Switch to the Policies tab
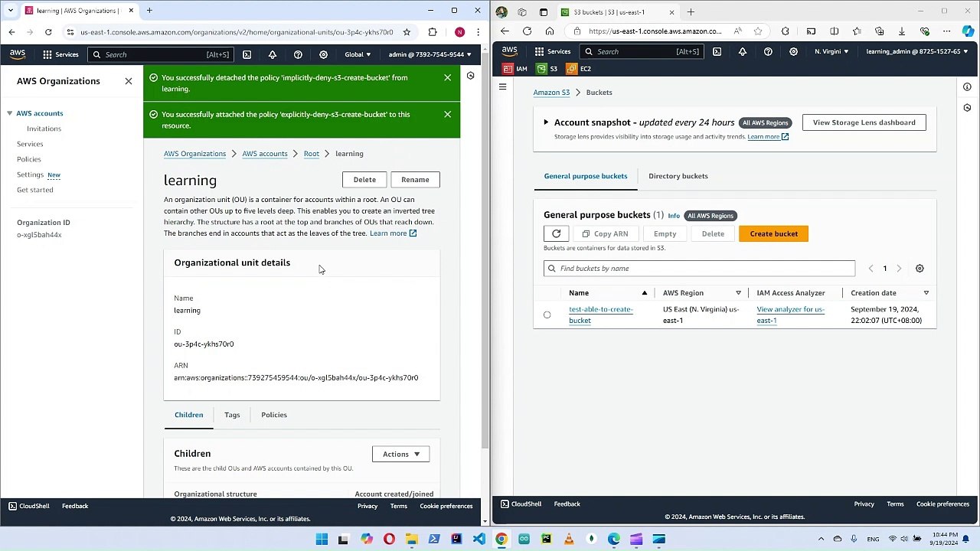The image size is (980, 551). pyautogui.click(x=274, y=415)
